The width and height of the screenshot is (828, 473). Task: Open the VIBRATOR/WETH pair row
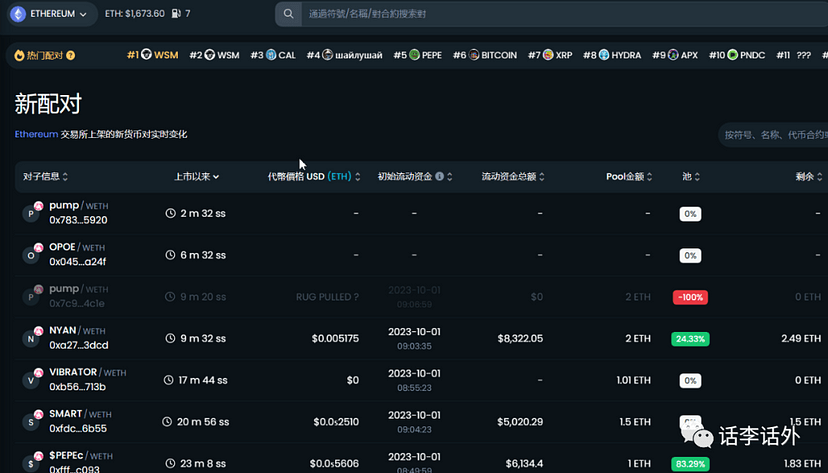pos(421,380)
